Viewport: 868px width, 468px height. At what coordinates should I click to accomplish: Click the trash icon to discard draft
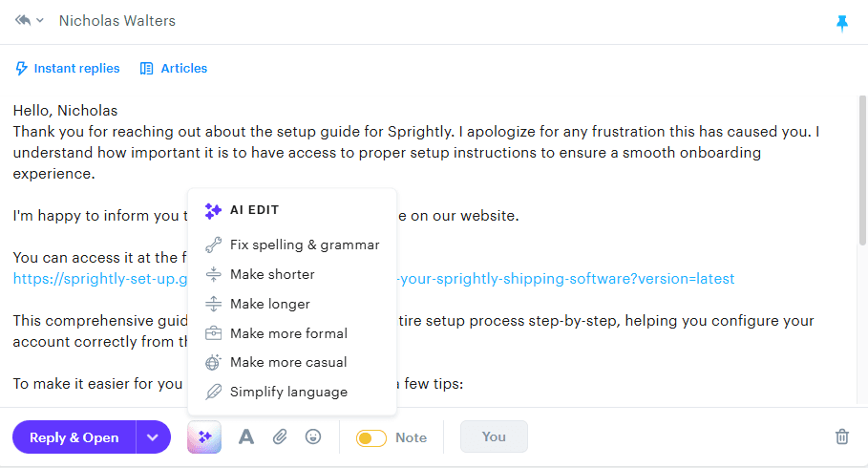pyautogui.click(x=841, y=436)
